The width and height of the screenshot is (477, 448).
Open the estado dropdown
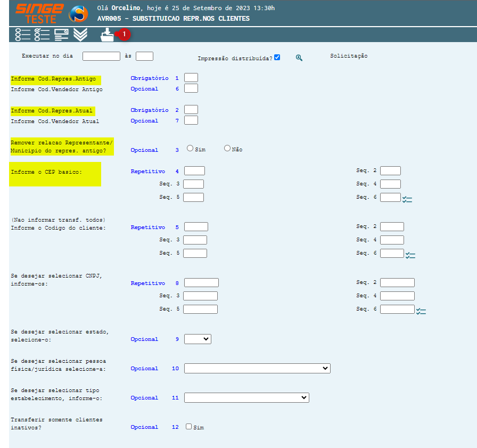point(198,339)
